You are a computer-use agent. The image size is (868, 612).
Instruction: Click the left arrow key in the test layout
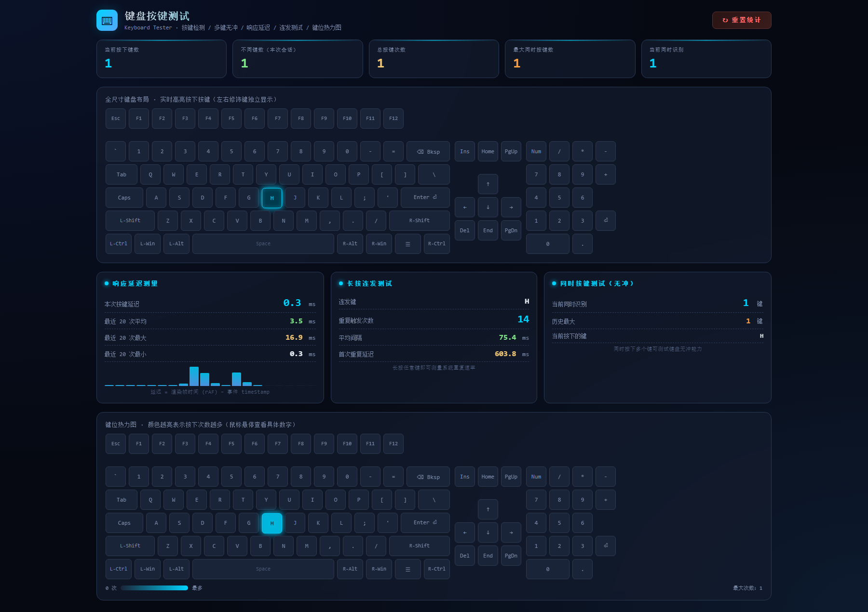(465, 207)
